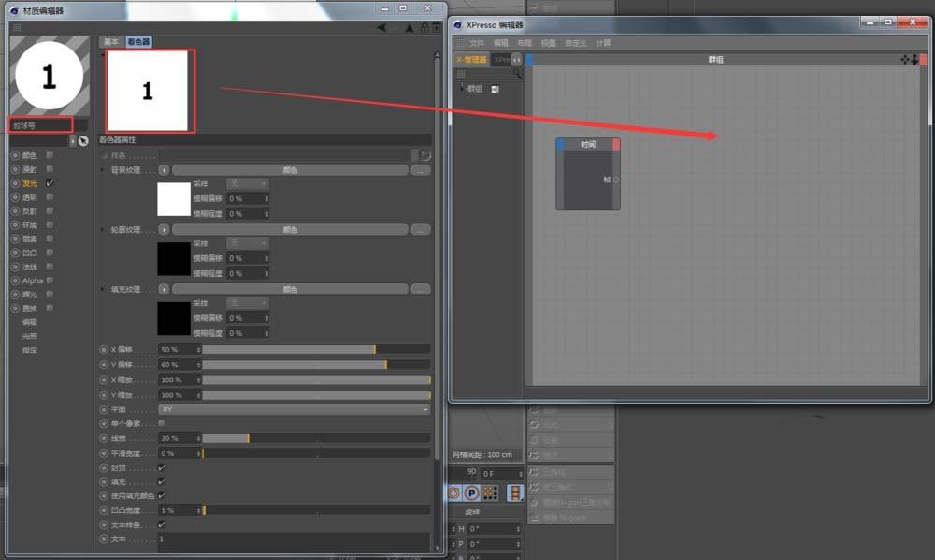Screen dimensions: 935x560
Task: Open the Alpha channel settings icon
Action: click(15, 280)
